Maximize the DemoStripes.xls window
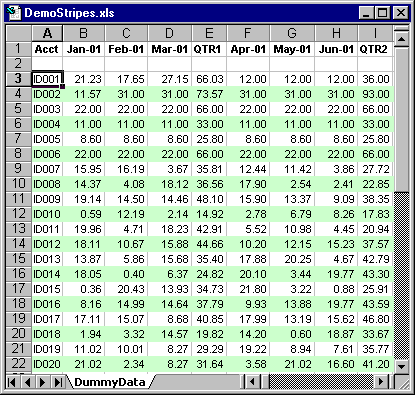The width and height of the screenshot is (415, 395). tap(382, 13)
